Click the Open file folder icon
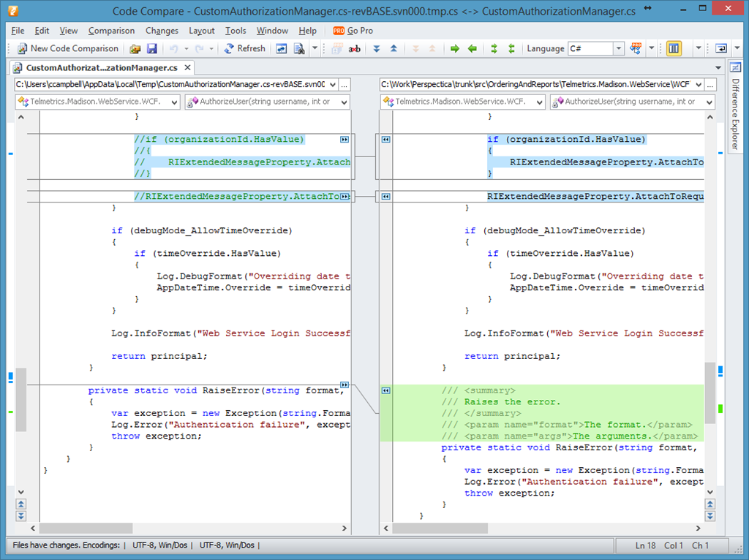Image resolution: width=749 pixels, height=560 pixels. coord(135,49)
